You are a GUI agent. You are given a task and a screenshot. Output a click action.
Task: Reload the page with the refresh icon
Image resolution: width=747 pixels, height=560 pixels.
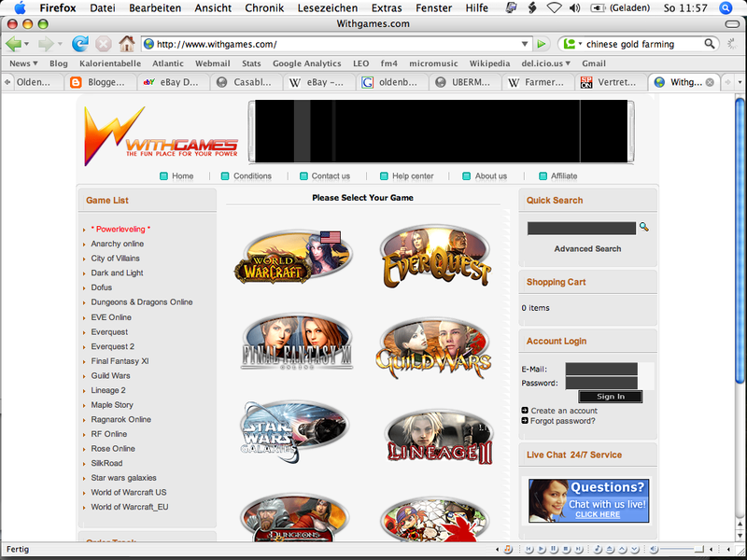pyautogui.click(x=79, y=44)
